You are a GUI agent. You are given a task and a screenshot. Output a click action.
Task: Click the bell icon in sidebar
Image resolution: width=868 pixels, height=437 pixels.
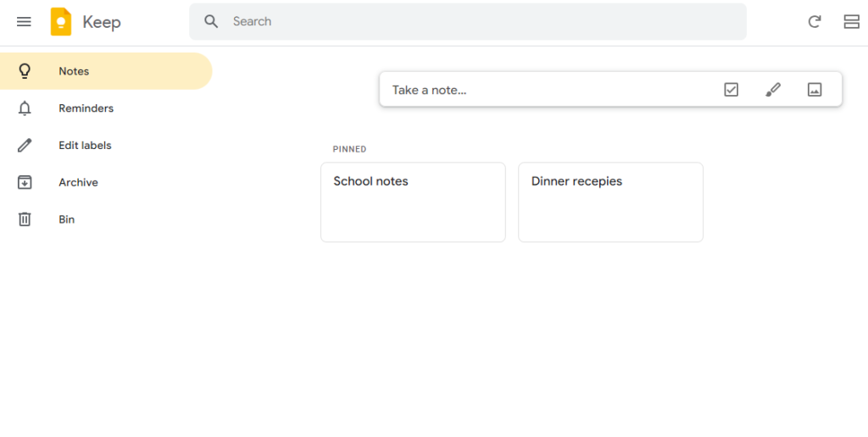pos(25,108)
